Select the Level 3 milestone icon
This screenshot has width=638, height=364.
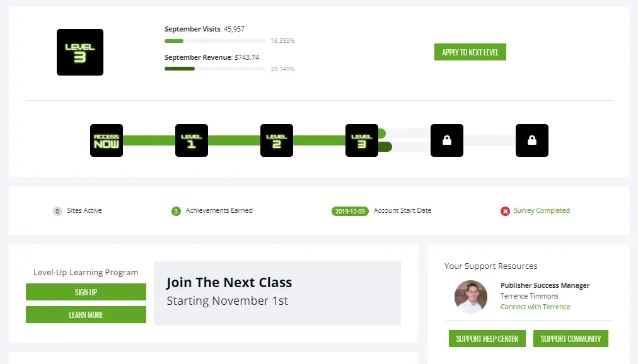(361, 140)
